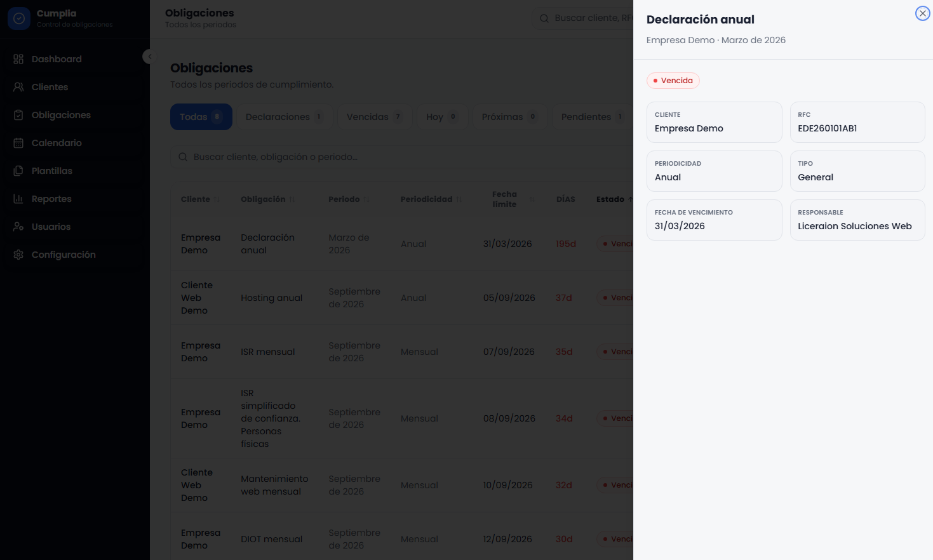
Task: Select the Todas tab
Action: [x=201, y=117]
